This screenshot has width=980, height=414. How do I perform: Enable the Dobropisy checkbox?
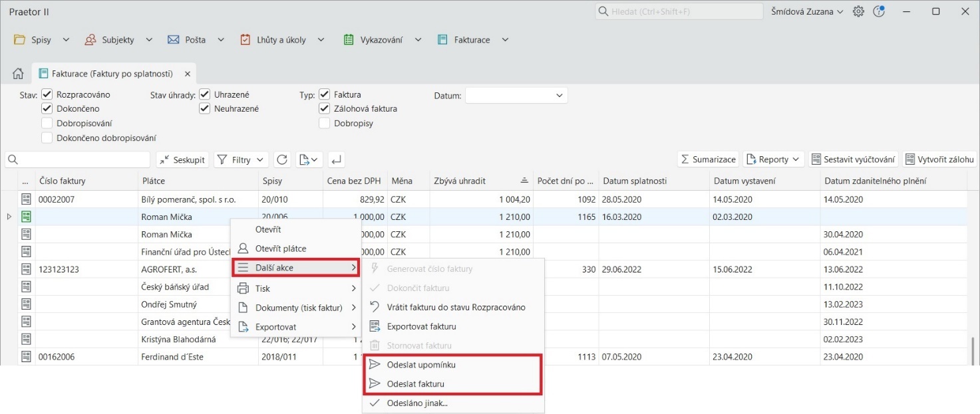pyautogui.click(x=324, y=123)
